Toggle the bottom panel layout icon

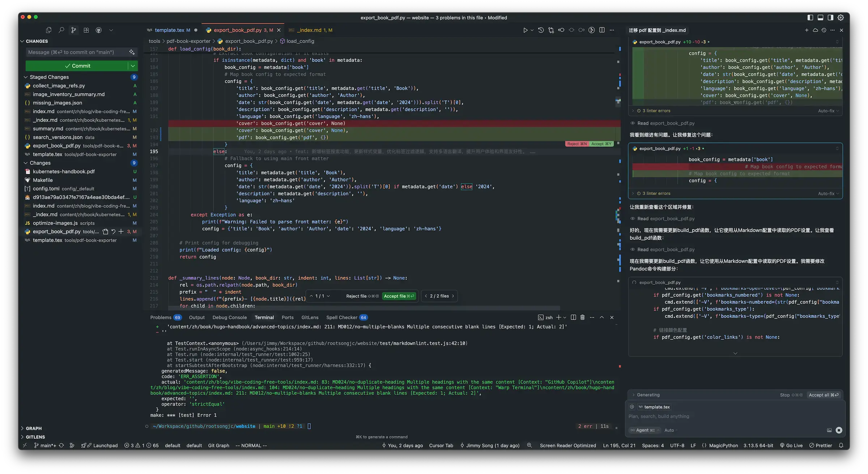pyautogui.click(x=820, y=17)
